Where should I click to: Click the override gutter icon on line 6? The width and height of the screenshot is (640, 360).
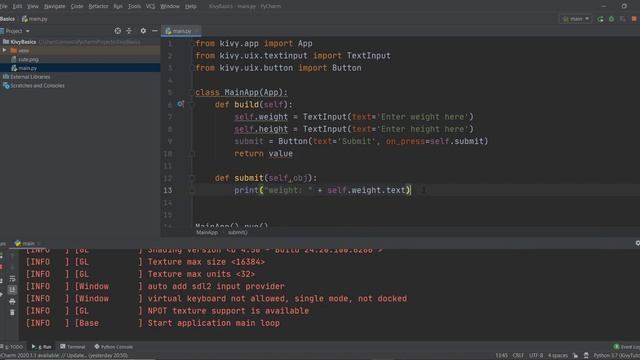180,104
